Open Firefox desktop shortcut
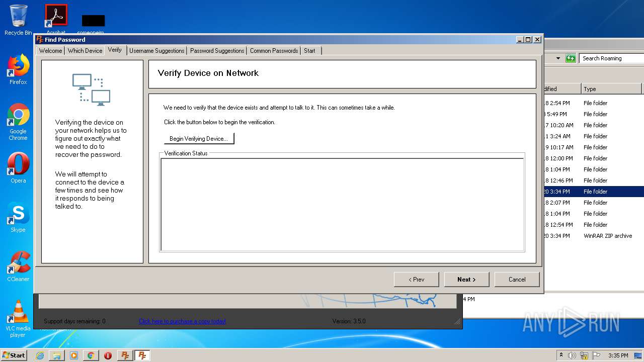This screenshot has height=362, width=644. 18,70
